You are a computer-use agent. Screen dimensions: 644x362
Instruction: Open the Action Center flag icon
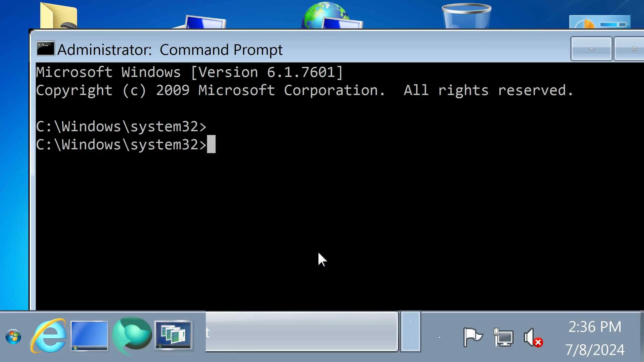[473, 337]
